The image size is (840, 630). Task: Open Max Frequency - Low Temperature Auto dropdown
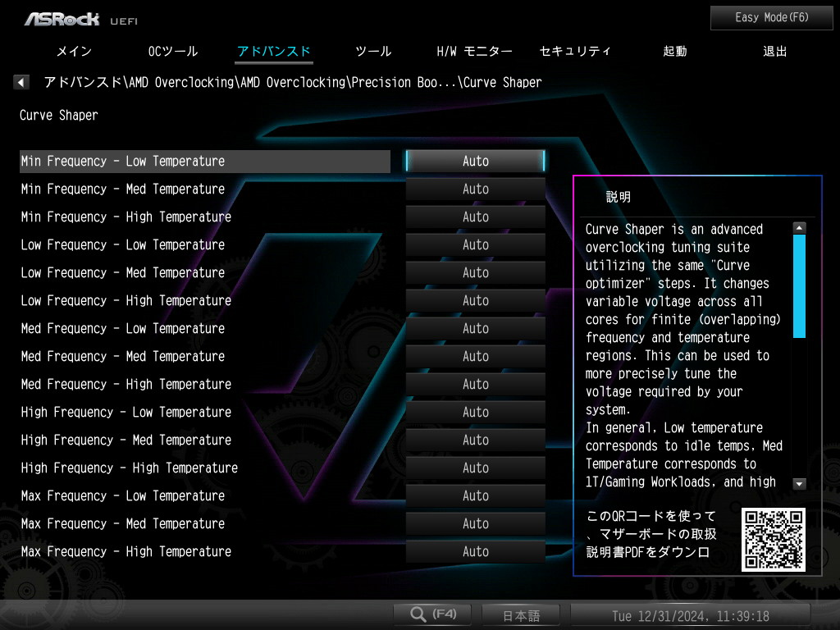pos(475,495)
